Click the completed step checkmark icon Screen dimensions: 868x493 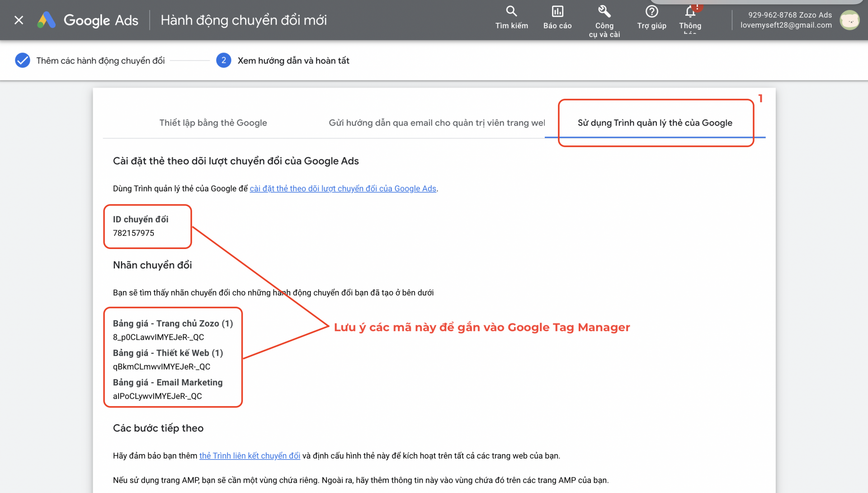[22, 60]
